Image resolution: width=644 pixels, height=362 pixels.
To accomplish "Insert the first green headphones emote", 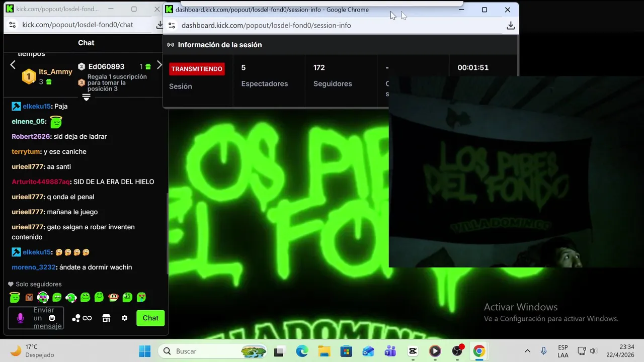I will [43, 298].
